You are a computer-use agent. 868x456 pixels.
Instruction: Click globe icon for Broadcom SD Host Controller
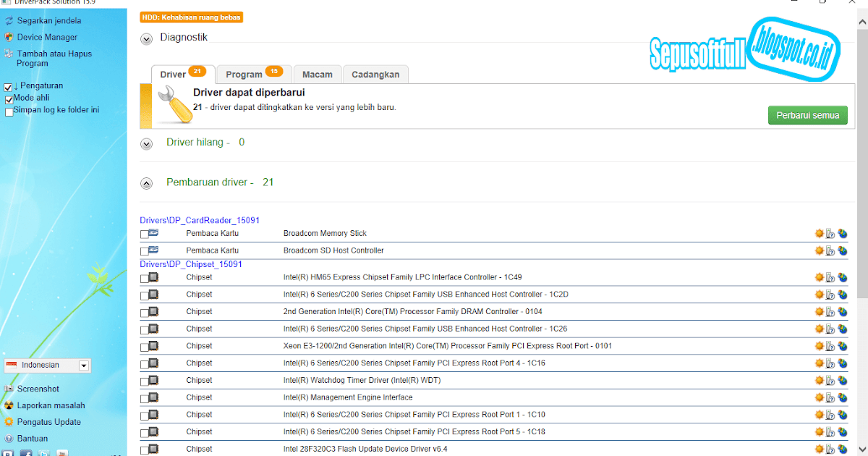pyautogui.click(x=843, y=250)
